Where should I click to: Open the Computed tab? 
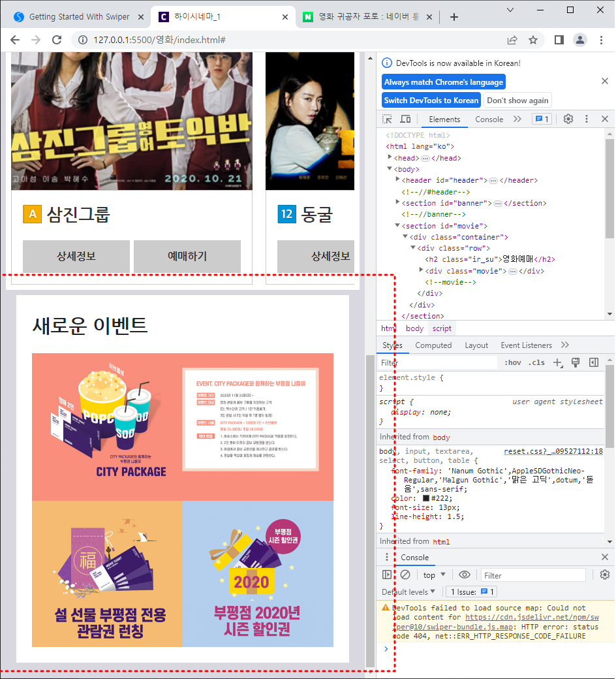pyautogui.click(x=433, y=345)
